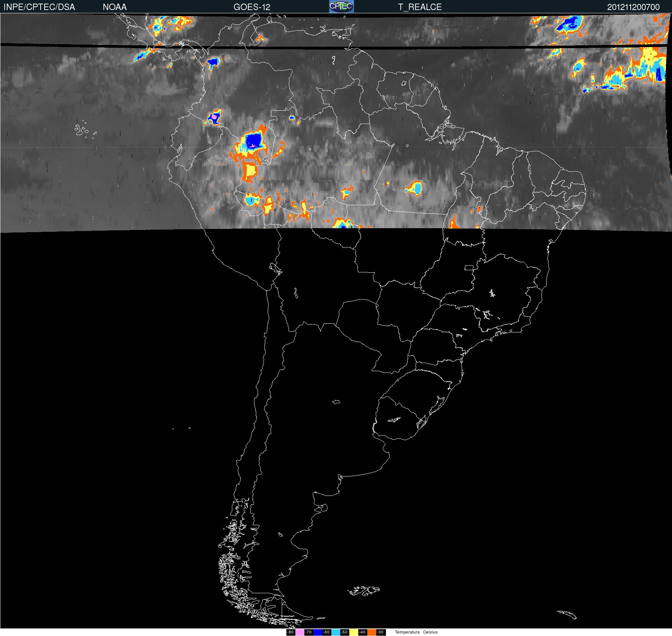
Task: Click the timestamp 201211200700
Action: (634, 7)
